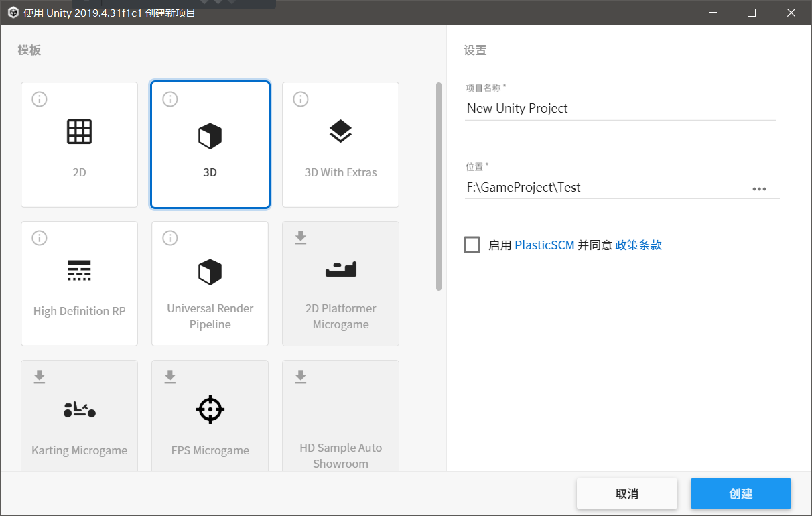Open the PlasticSCM link
Screen dimensions: 812x516
tap(544, 245)
